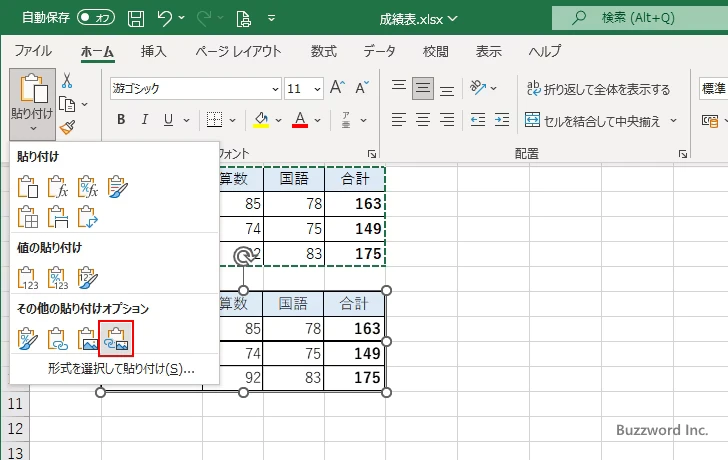Viewport: 728px width, 460px height.
Task: Expand the Paste button dropdown arrow
Action: click(x=33, y=129)
